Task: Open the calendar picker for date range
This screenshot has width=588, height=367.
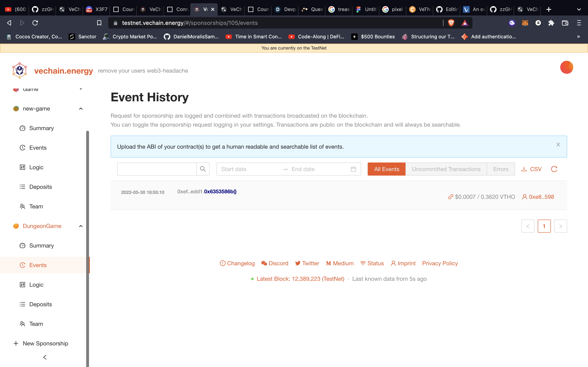Action: [353, 169]
